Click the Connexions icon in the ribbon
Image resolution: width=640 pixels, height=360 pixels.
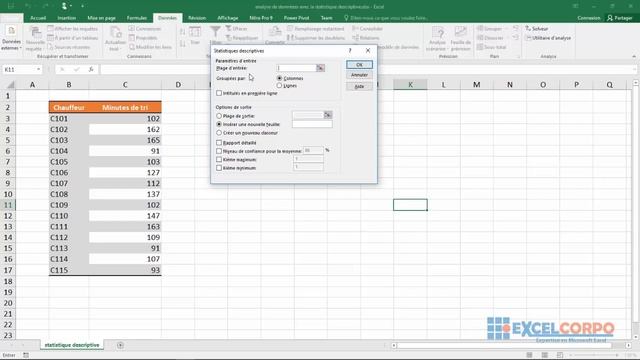[x=131, y=29]
